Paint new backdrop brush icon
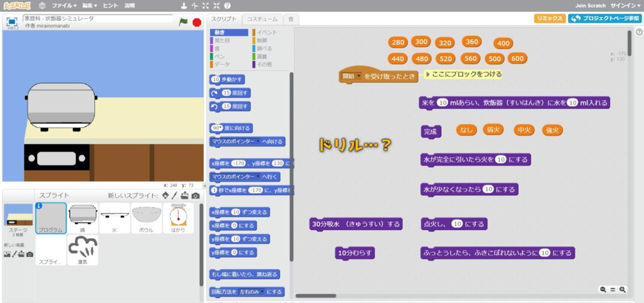644x303 pixels. (x=14, y=254)
